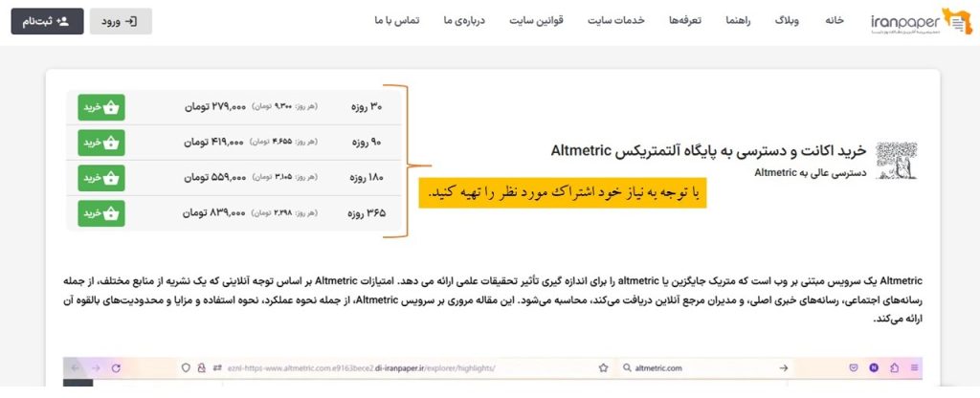Click the ۳۶۵ روزه plan label
Screen dimensions: 980x398
point(367,213)
